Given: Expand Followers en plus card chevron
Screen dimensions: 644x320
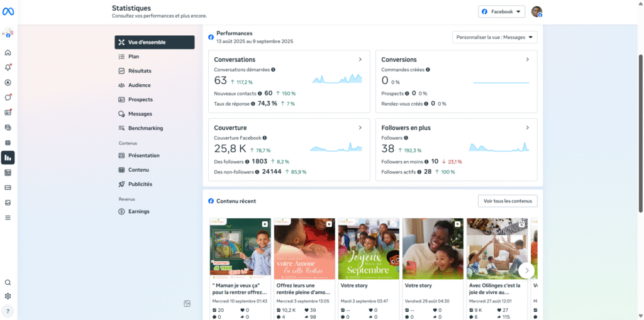Looking at the screenshot, I should click(x=527, y=128).
